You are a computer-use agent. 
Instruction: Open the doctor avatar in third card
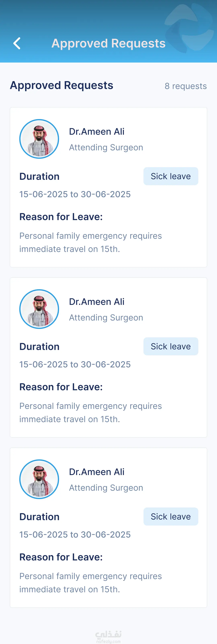[39, 479]
